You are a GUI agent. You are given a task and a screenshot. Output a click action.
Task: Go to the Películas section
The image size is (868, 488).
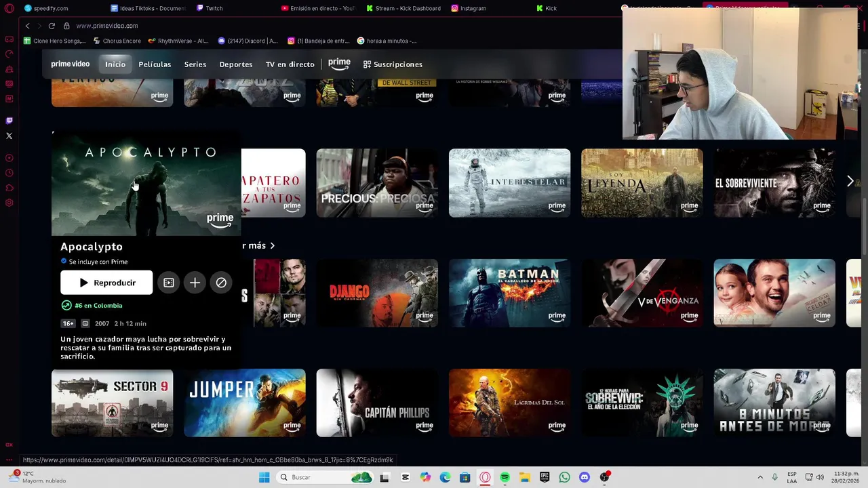pyautogui.click(x=155, y=64)
